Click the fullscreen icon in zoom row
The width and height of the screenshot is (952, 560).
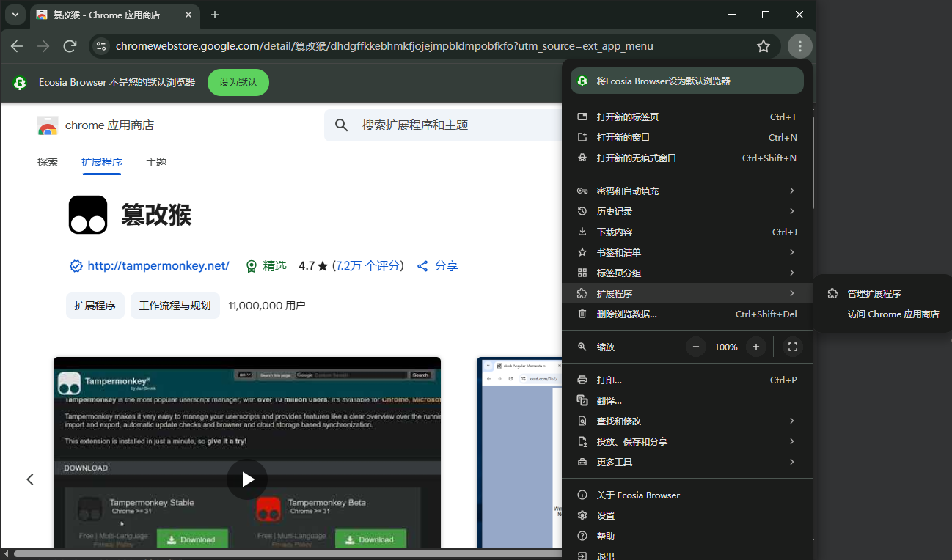[792, 347]
